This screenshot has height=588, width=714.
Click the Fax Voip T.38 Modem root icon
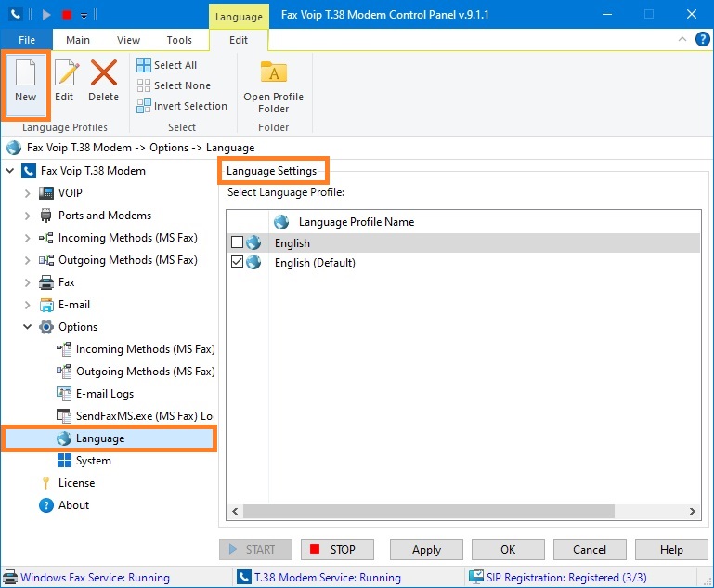point(28,171)
